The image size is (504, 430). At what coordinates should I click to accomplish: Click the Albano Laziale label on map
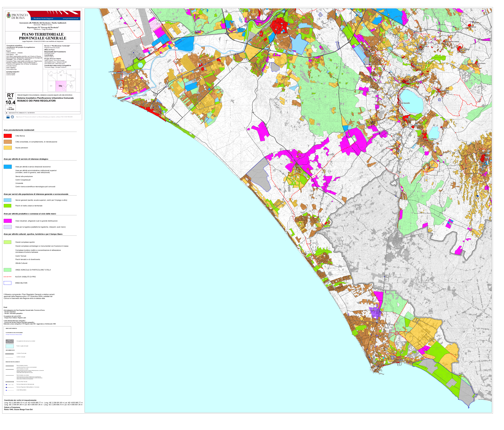[410, 119]
